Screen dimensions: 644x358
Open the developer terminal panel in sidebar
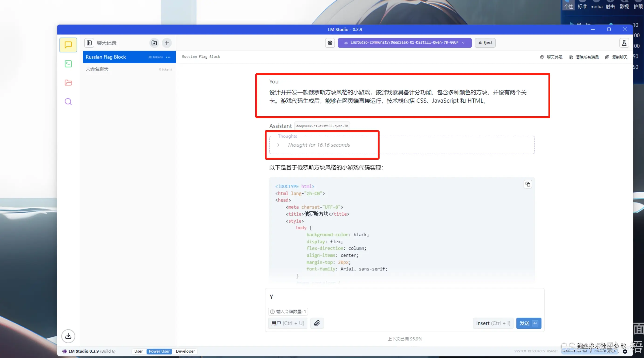68,64
